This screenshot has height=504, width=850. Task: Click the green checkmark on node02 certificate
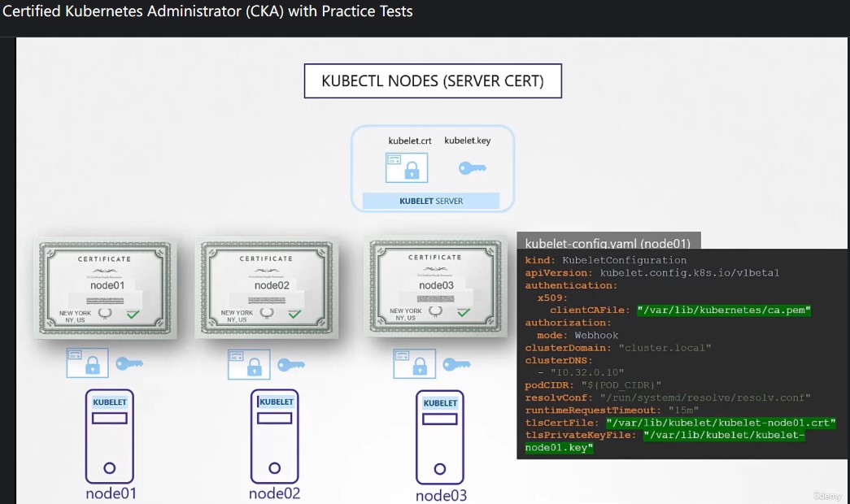click(x=294, y=313)
